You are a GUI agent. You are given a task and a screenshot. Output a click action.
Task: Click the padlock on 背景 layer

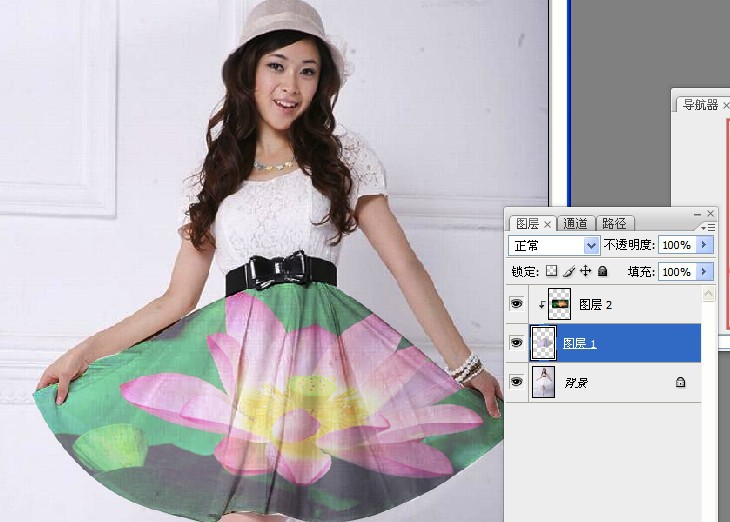(680, 382)
